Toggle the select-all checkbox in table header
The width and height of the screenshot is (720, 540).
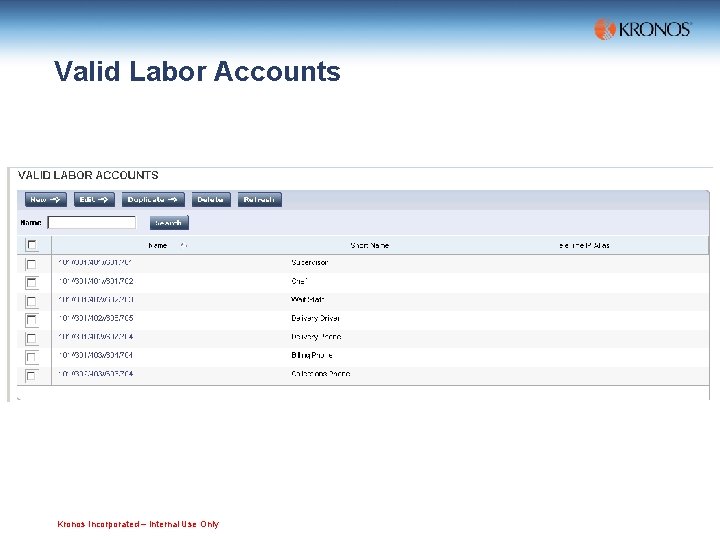[32, 245]
